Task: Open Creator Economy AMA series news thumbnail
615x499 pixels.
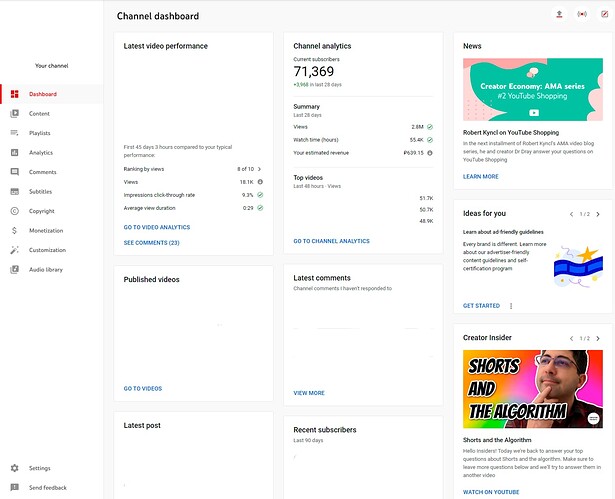Action: 533,89
